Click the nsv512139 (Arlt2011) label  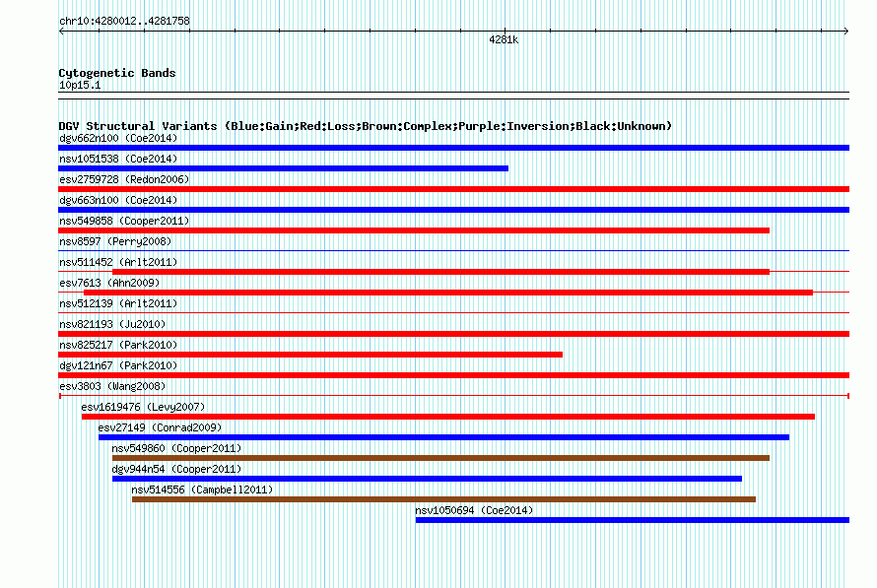(118, 303)
